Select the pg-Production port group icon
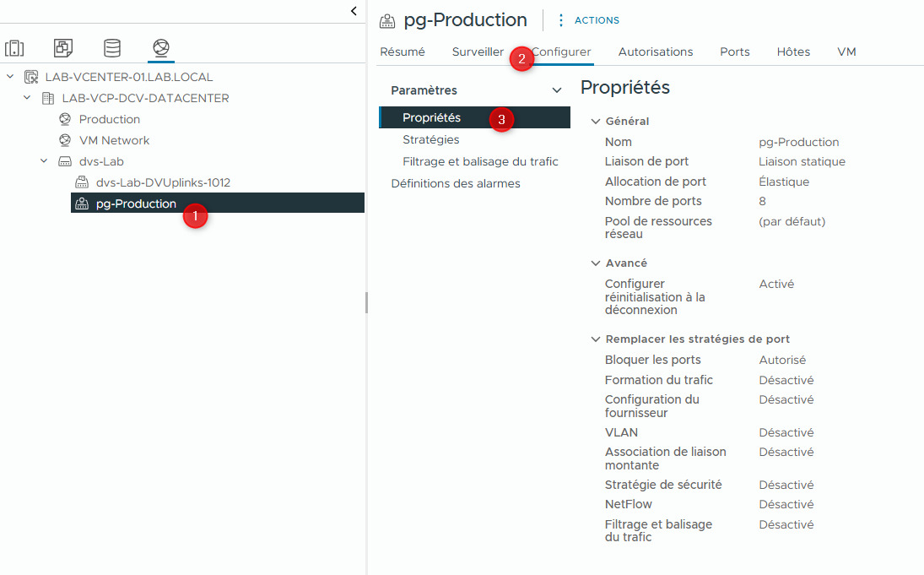The width and height of the screenshot is (924, 575). point(82,203)
